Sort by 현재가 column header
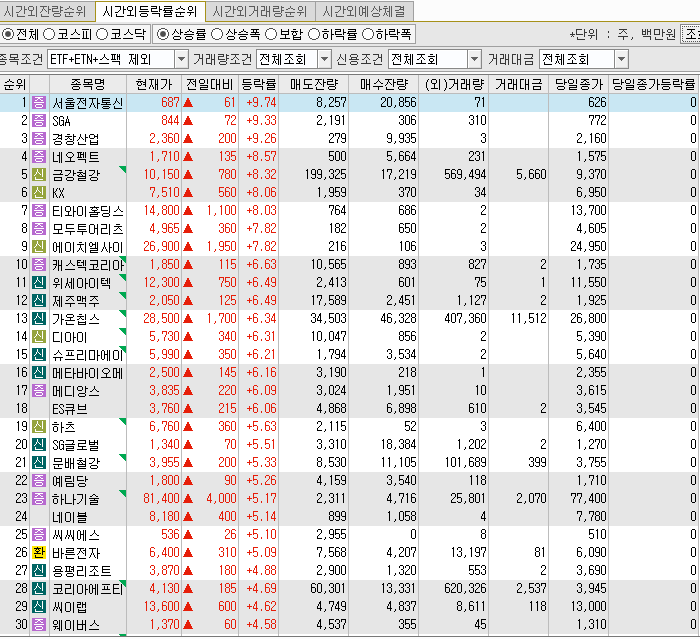The height and width of the screenshot is (639, 700). coord(154,84)
